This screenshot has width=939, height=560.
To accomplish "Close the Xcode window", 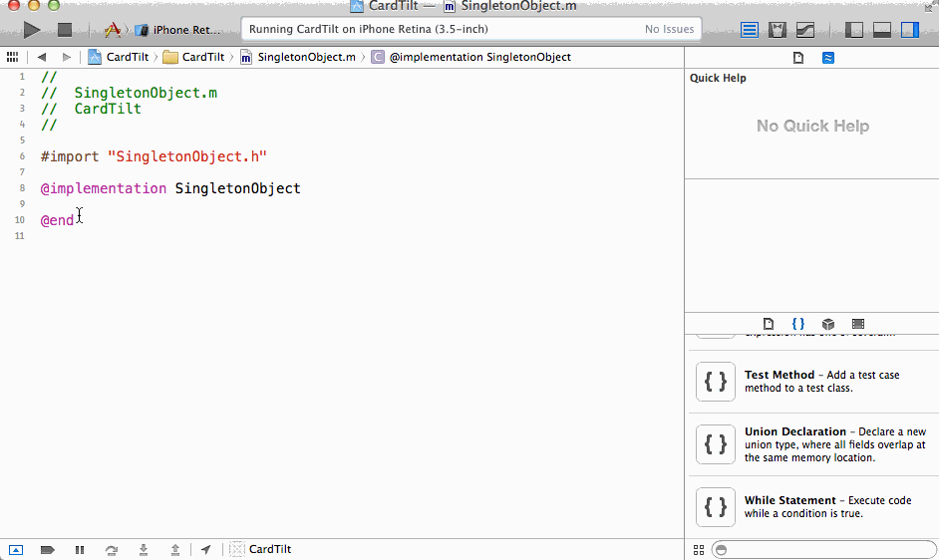I will 14,5.
